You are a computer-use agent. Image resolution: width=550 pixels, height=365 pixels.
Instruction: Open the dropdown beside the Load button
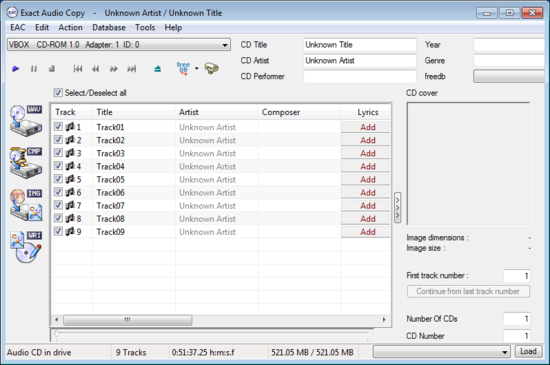click(x=441, y=352)
